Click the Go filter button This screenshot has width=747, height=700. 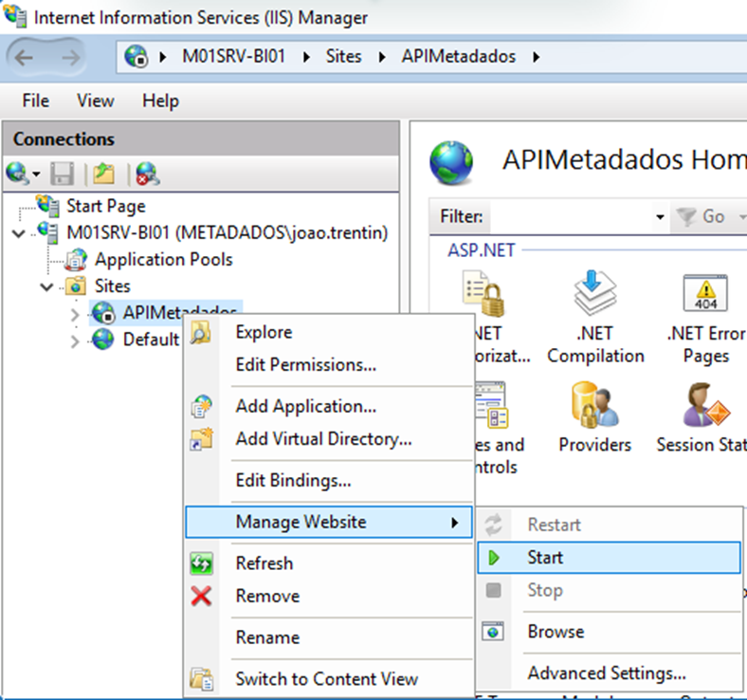[x=702, y=217]
